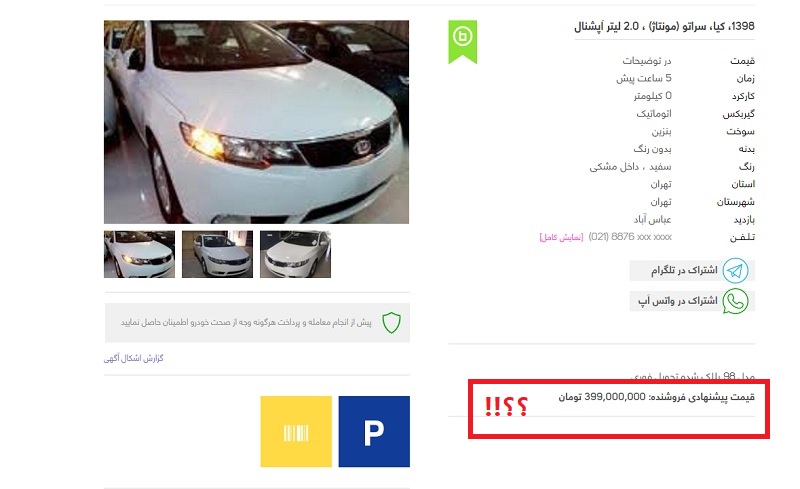Screen dimensions: 800x489
Task: Click the masked phone number (021) 8876
Action: tap(630, 237)
